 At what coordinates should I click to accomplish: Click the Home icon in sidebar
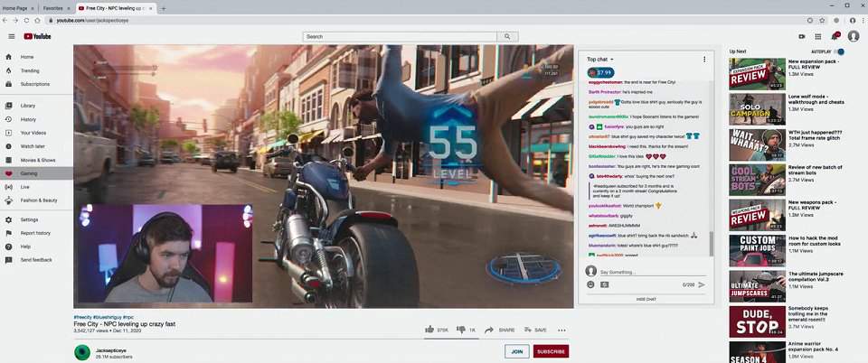(8, 57)
